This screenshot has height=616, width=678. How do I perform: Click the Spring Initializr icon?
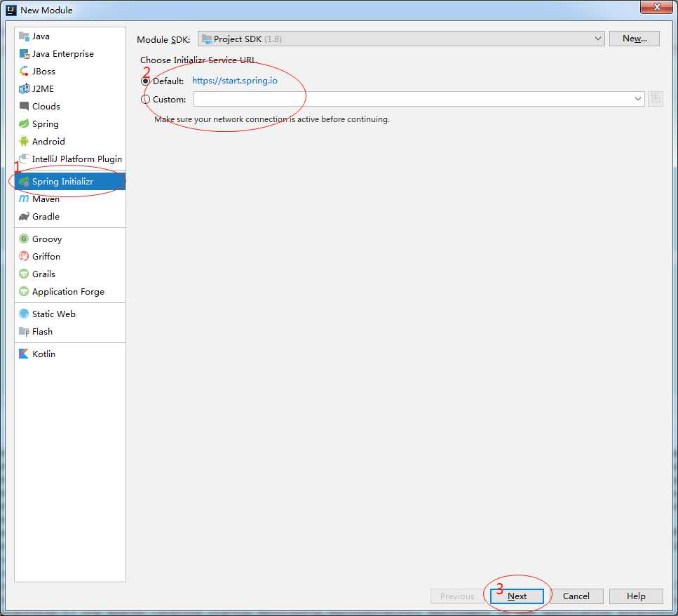pos(24,181)
